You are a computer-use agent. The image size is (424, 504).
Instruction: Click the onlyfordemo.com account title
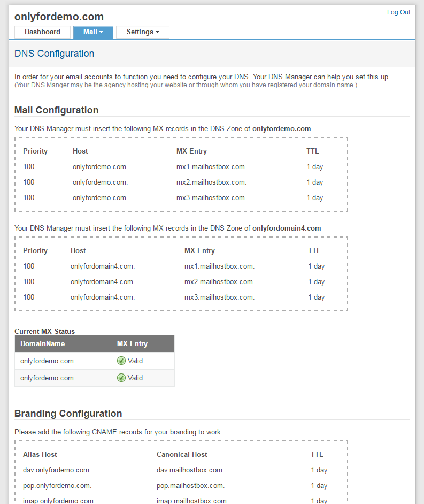pos(59,17)
